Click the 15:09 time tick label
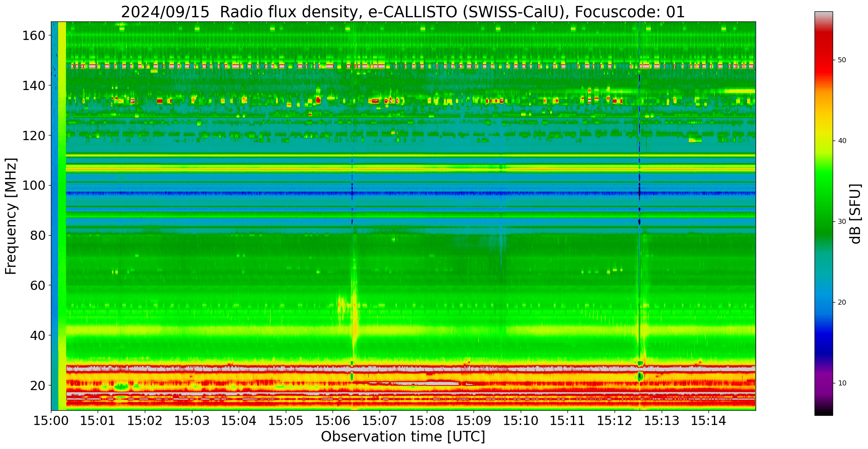Image resolution: width=868 pixels, height=449 pixels. pos(474,420)
